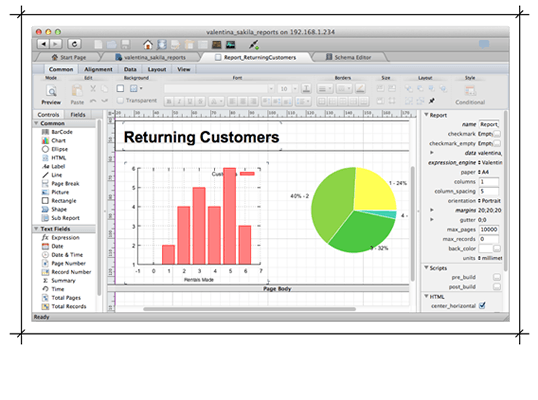Choose the Sub Report control

click(x=60, y=218)
